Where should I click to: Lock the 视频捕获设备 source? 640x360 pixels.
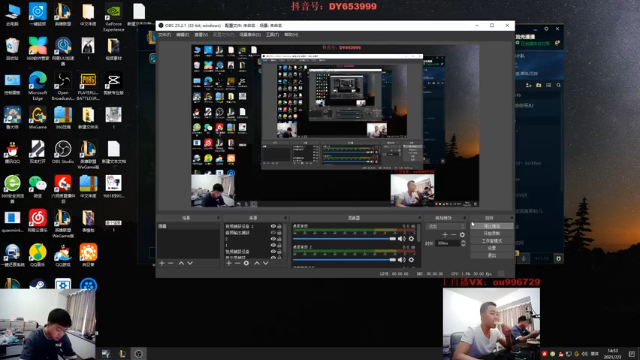(280, 252)
